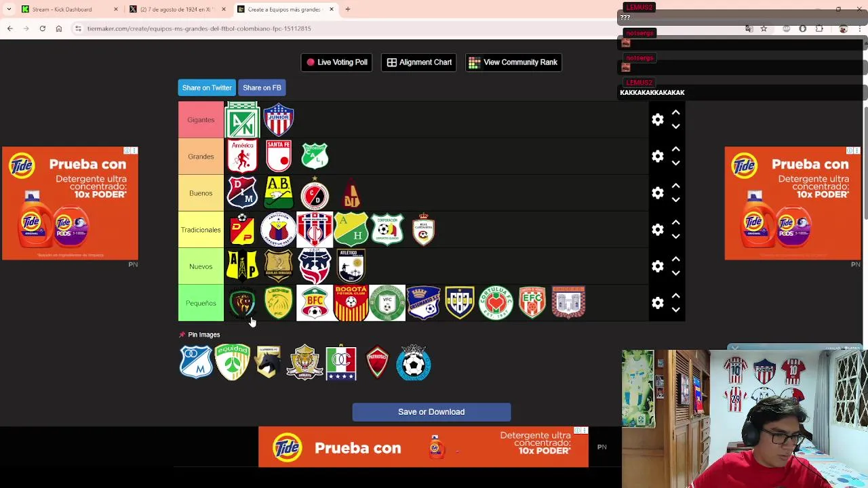Click the green Pequeños tier label
The width and height of the screenshot is (868, 488).
pos(201,303)
